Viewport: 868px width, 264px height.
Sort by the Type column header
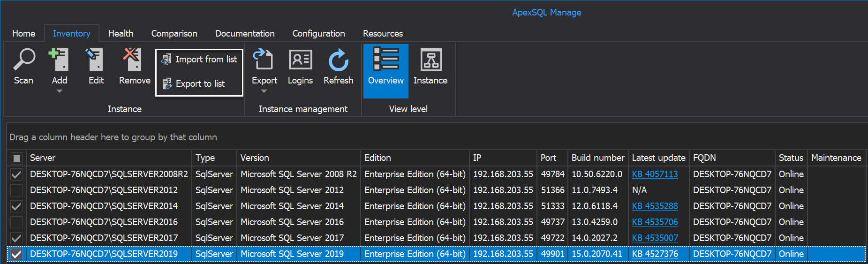214,158
